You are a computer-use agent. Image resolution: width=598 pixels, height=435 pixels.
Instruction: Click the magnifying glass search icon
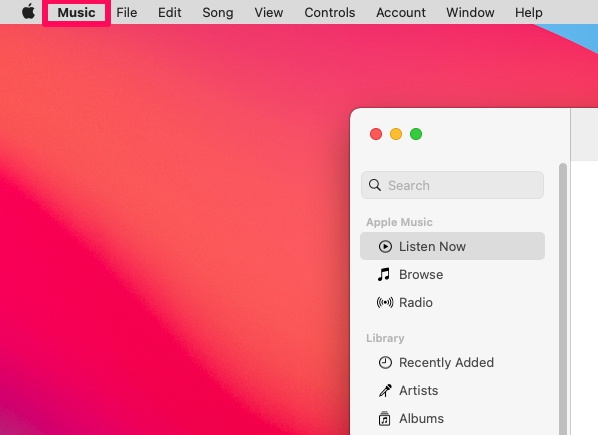pos(375,185)
